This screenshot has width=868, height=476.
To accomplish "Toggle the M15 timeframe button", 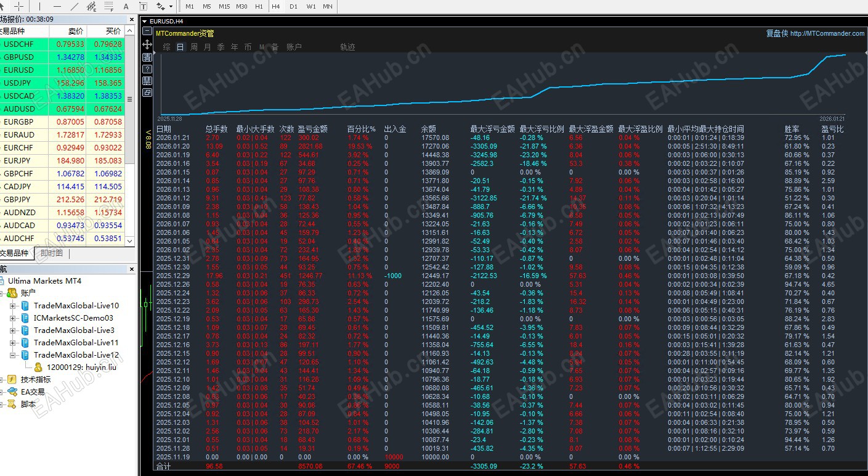I will (x=224, y=6).
